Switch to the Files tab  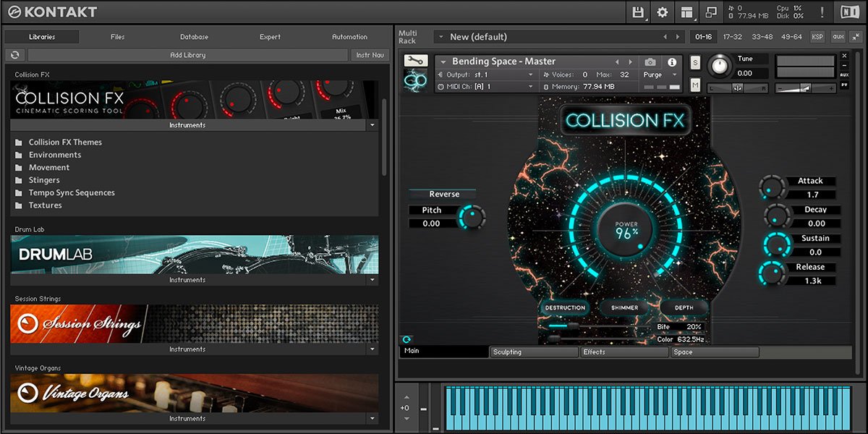point(118,37)
